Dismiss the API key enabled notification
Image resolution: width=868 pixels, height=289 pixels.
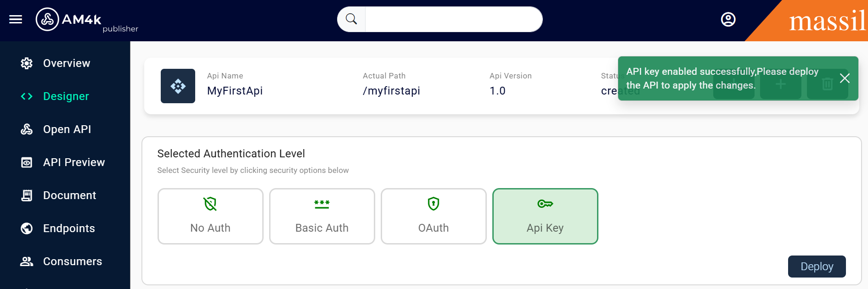[x=844, y=78]
